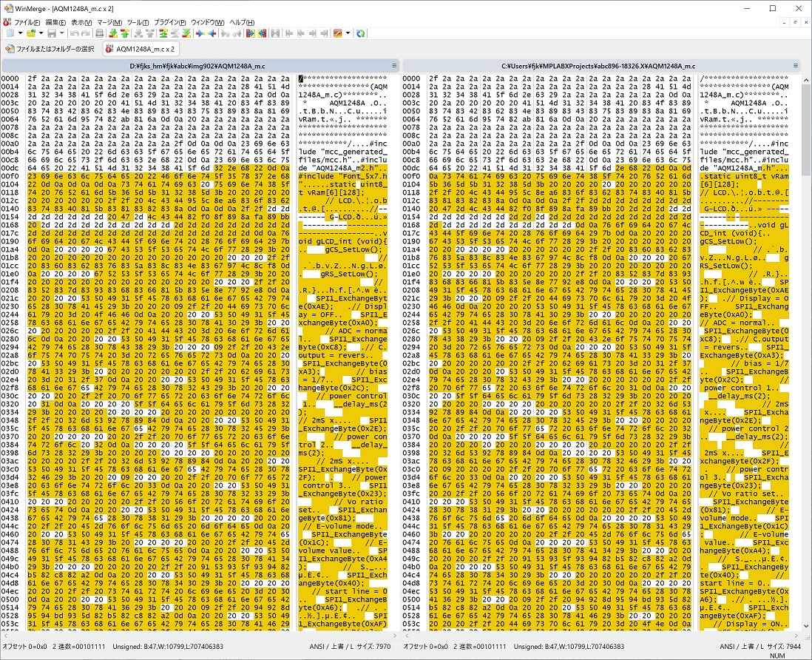Click the WinMerge title bar app icon
Screen dimensions: 812x660
(x=8, y=8)
